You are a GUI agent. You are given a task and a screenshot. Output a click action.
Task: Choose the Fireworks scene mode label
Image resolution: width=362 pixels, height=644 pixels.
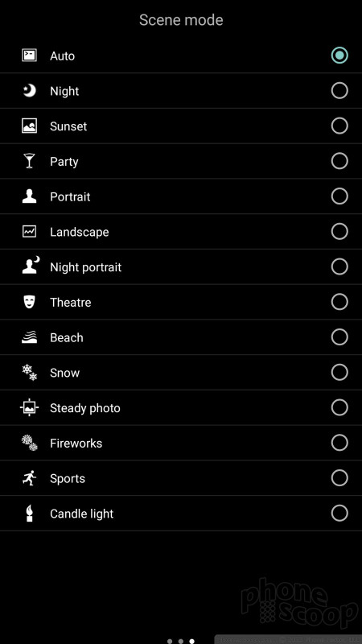click(76, 444)
